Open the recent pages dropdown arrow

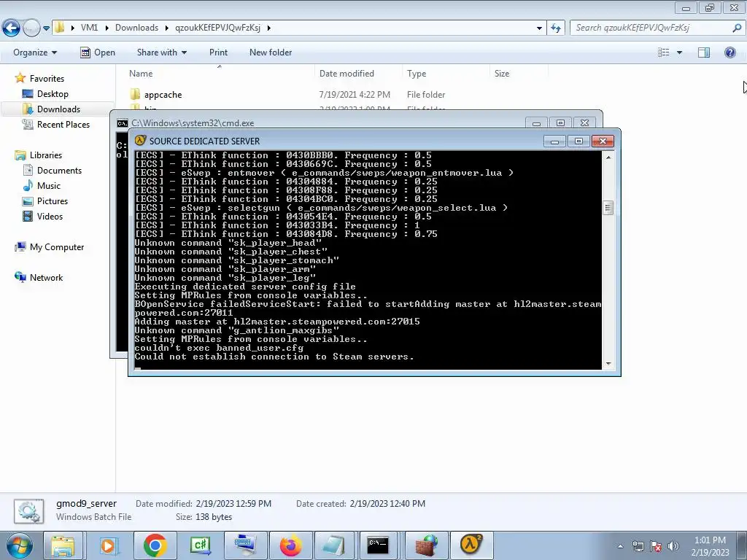click(46, 28)
